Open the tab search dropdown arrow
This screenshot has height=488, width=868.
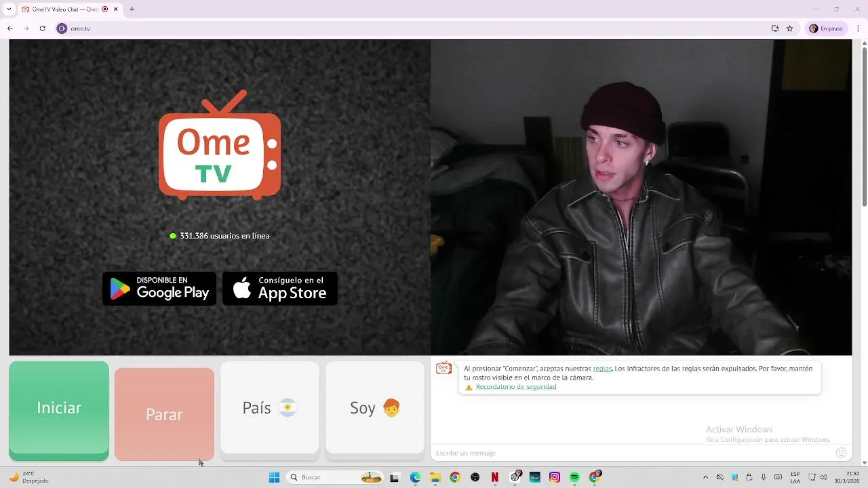(9, 9)
